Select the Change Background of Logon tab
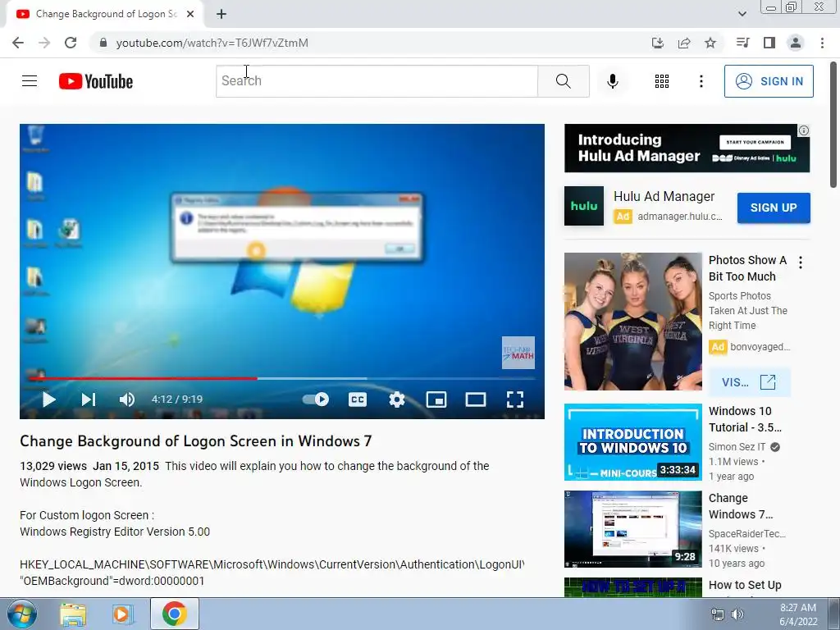840x630 pixels. click(x=106, y=14)
